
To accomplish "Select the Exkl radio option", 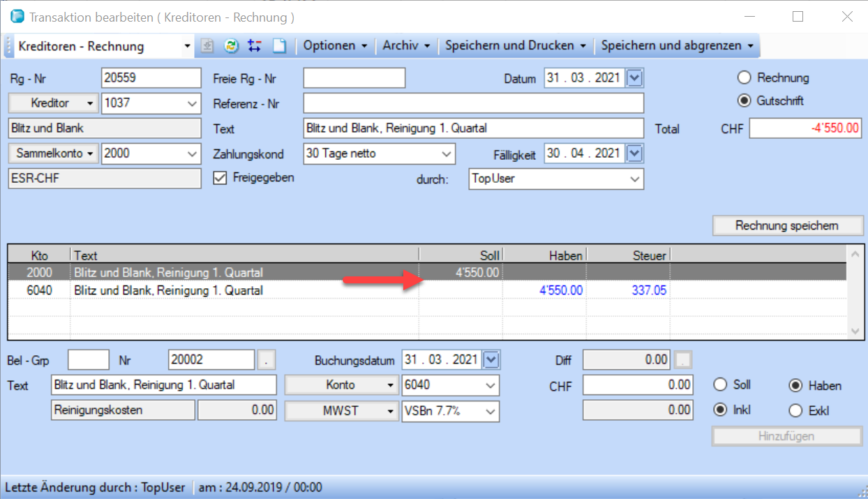I will (794, 410).
